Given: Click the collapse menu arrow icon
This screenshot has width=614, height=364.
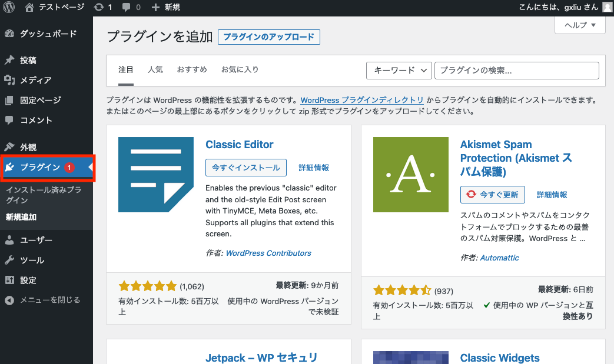Looking at the screenshot, I should point(9,300).
